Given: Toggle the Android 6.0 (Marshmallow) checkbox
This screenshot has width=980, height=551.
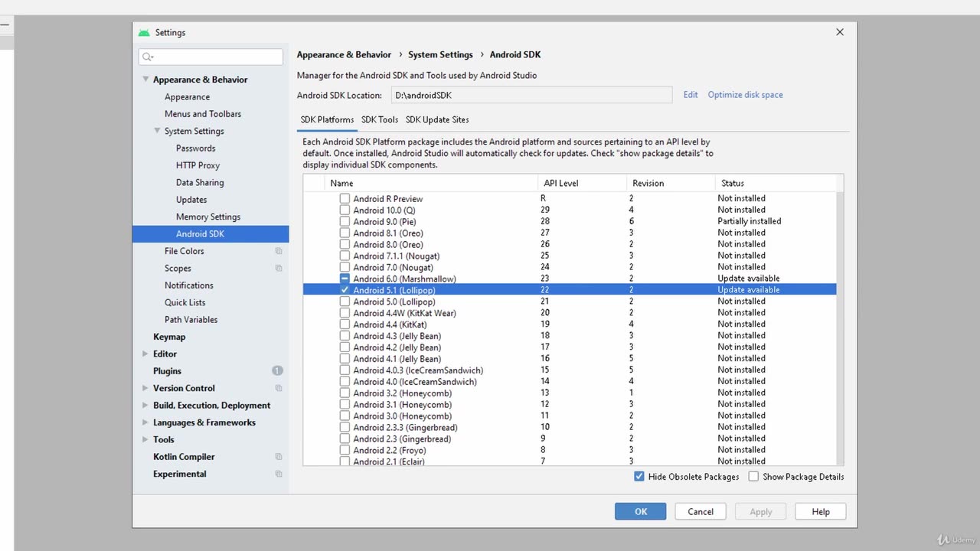Looking at the screenshot, I should click(345, 279).
